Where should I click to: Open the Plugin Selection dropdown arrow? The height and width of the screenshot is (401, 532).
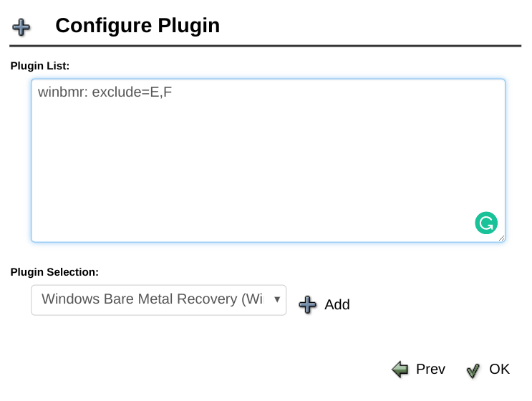point(277,299)
